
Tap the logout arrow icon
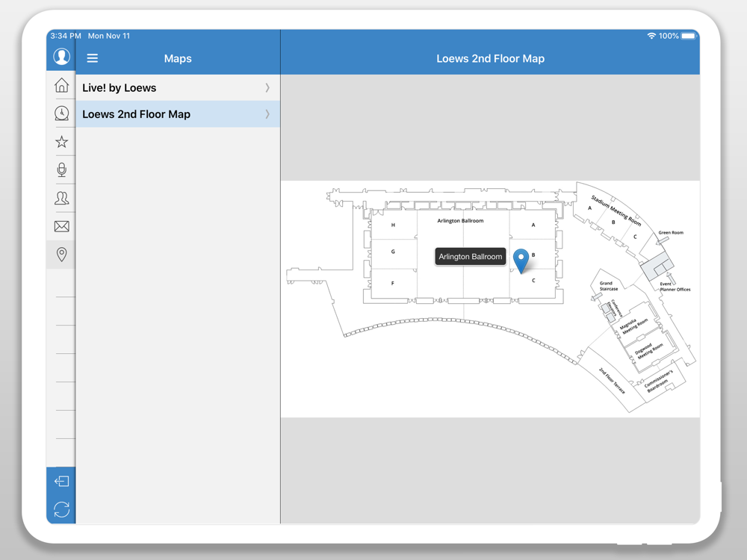point(61,482)
